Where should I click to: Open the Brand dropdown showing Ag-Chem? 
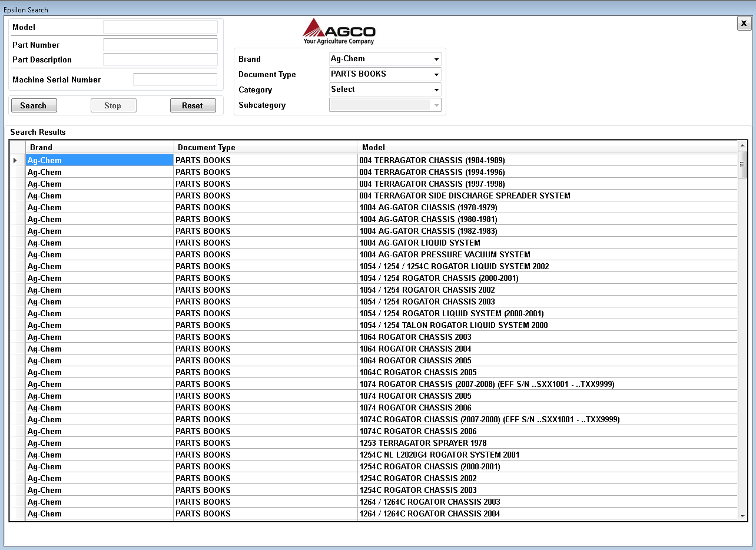point(385,59)
